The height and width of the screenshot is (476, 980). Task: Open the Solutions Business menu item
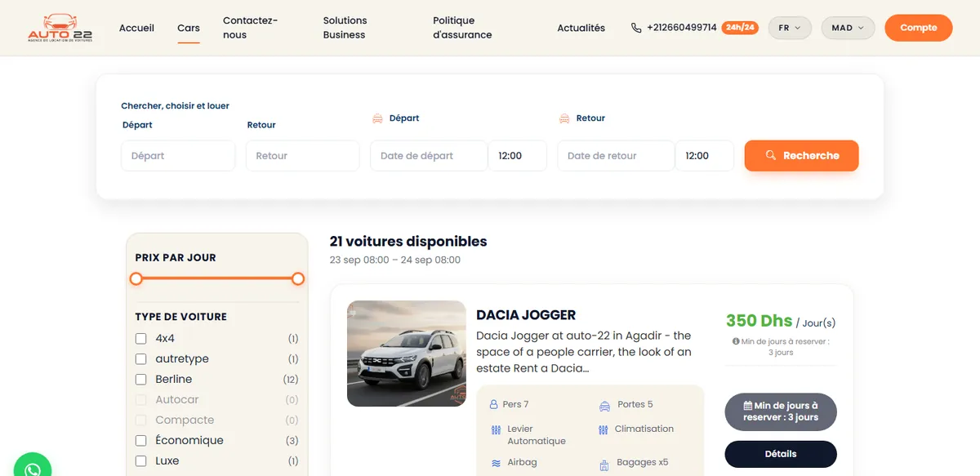[x=345, y=28]
